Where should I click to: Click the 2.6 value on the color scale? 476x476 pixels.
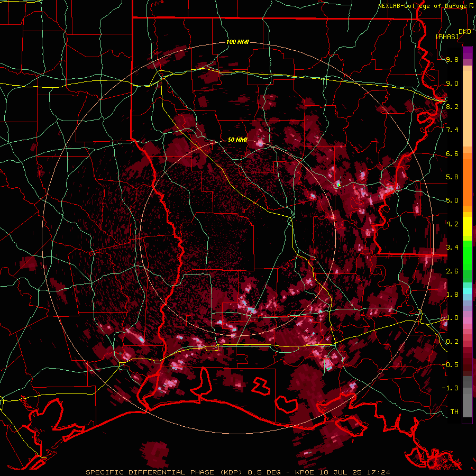[452, 271]
